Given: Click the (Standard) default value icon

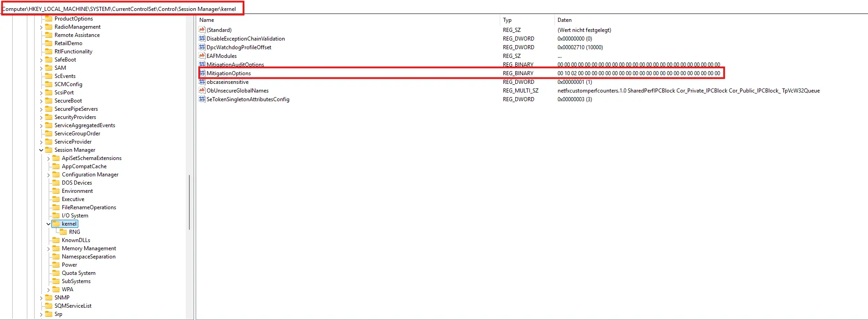Looking at the screenshot, I should [202, 30].
